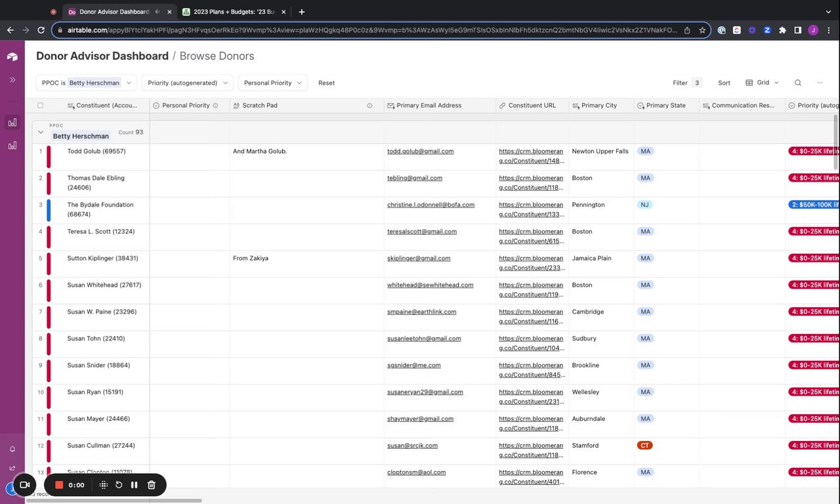Select the 'And Martha Golub.' scratch pad cell

click(x=306, y=157)
